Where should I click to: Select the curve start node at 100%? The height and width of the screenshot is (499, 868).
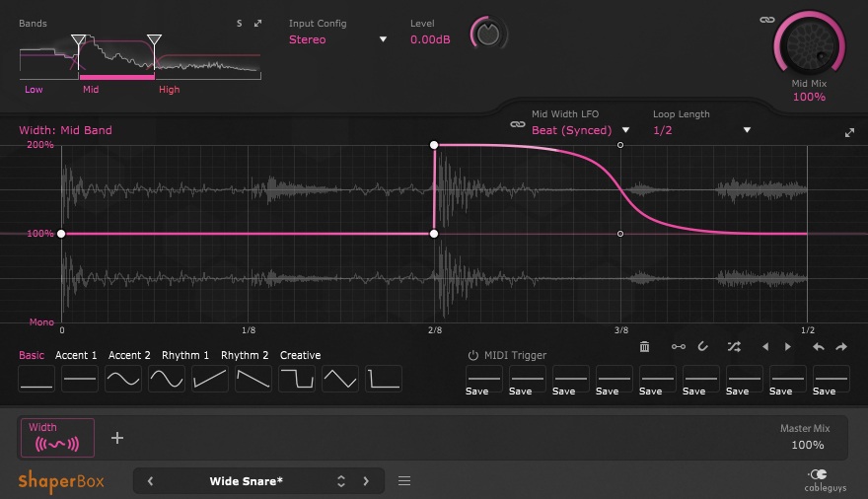pos(61,234)
